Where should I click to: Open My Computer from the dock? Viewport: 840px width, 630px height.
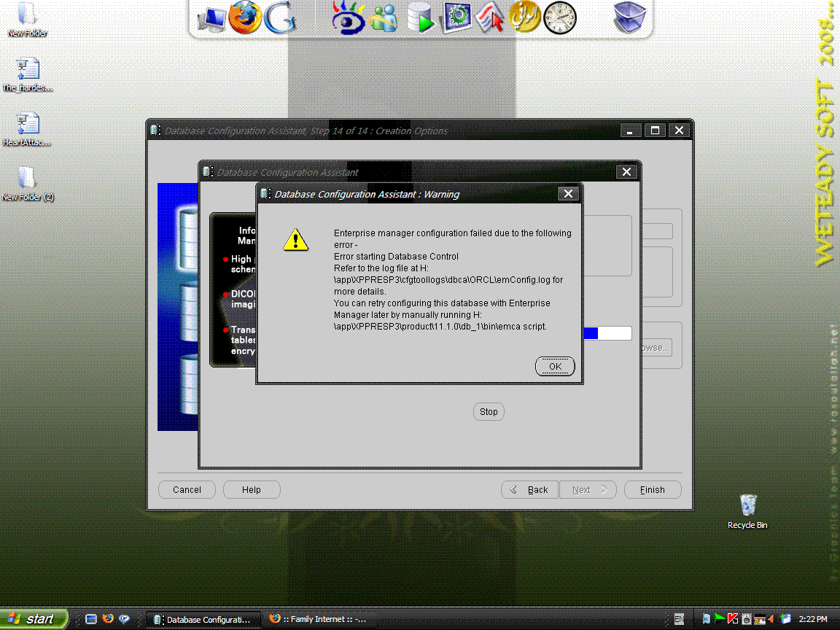[x=212, y=20]
